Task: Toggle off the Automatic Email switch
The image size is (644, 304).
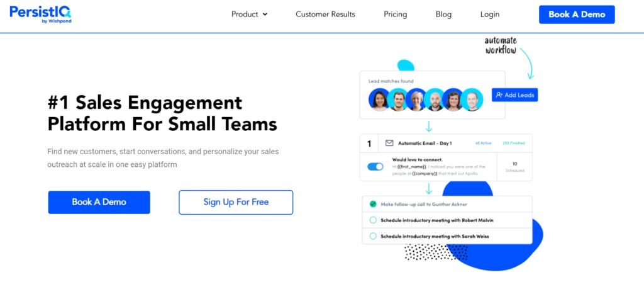Action: point(375,166)
